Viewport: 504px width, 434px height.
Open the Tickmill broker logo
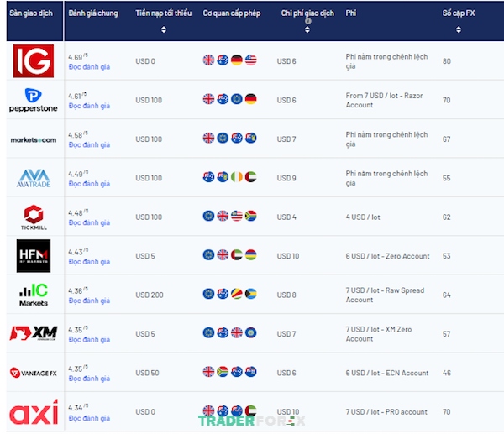(x=34, y=217)
